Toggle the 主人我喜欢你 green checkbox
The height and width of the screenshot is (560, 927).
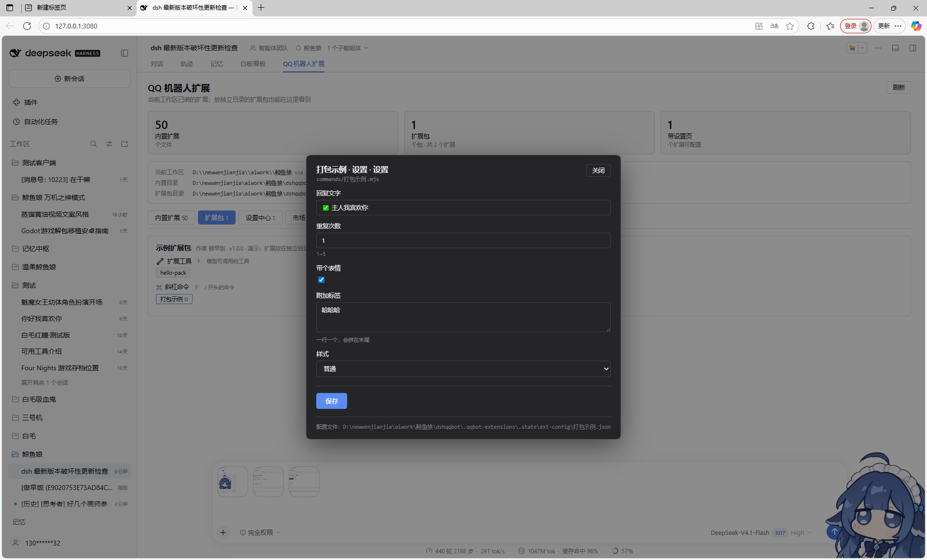pos(325,208)
